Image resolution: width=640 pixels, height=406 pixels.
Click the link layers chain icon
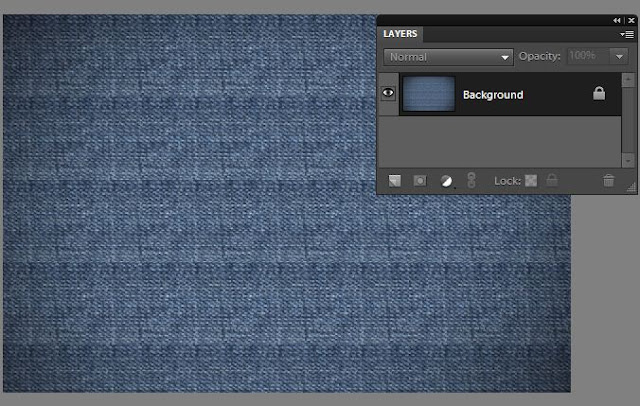(x=471, y=180)
